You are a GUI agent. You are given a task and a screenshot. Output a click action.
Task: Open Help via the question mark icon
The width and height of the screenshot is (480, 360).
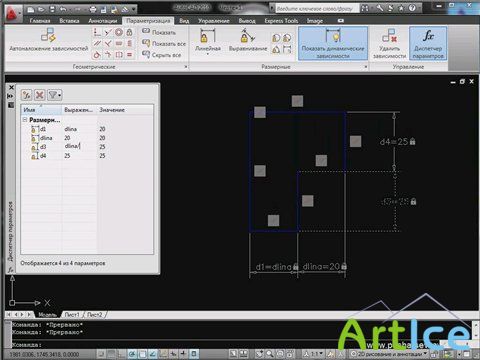tap(412, 8)
